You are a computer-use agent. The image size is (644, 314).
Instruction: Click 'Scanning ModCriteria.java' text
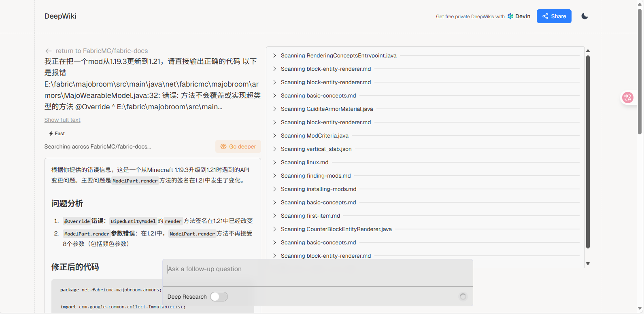pyautogui.click(x=315, y=136)
